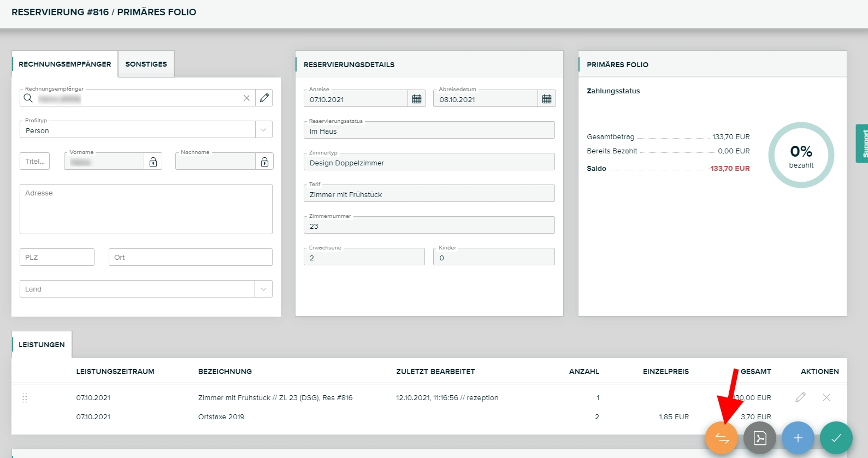Expand the Land dropdown
Image resolution: width=868 pixels, height=458 pixels.
coord(263,289)
